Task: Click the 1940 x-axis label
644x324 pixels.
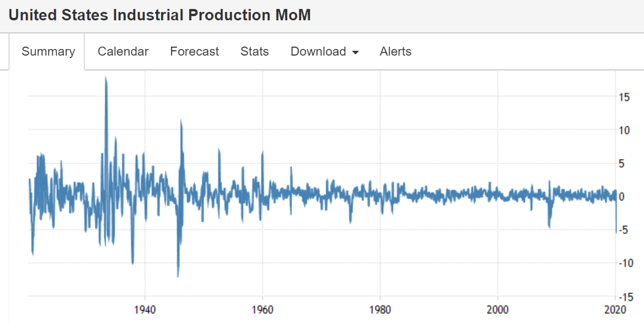Action: pos(145,310)
